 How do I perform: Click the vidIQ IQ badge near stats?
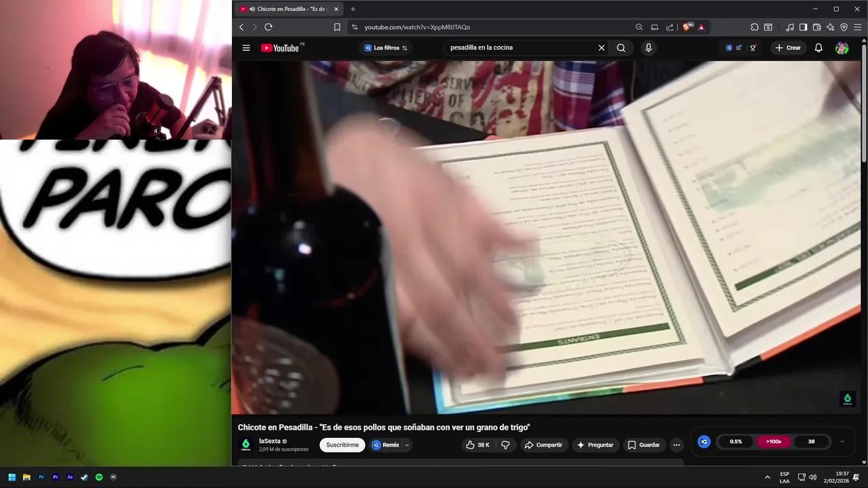coord(704,441)
